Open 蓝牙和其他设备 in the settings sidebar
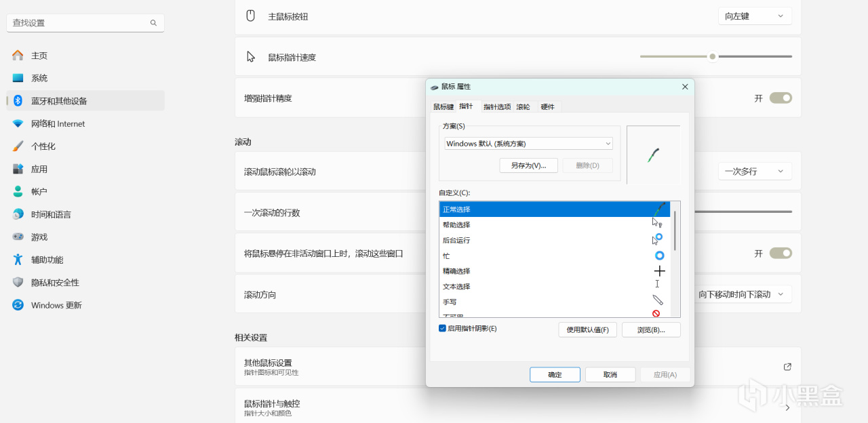This screenshot has width=868, height=423. (85, 101)
